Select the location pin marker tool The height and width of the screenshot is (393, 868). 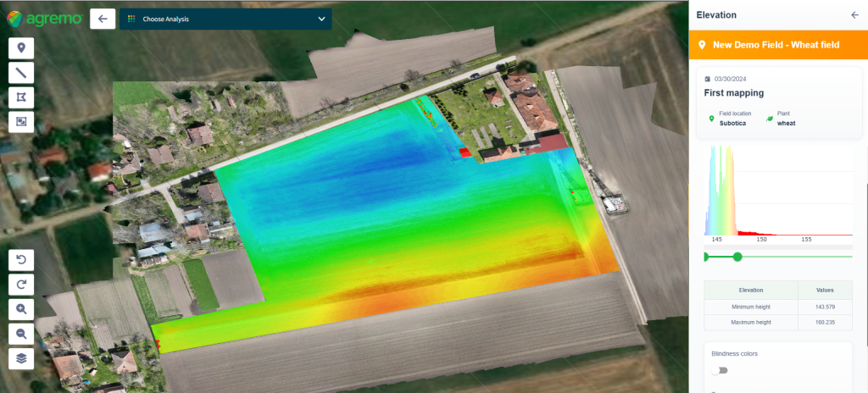(x=21, y=47)
